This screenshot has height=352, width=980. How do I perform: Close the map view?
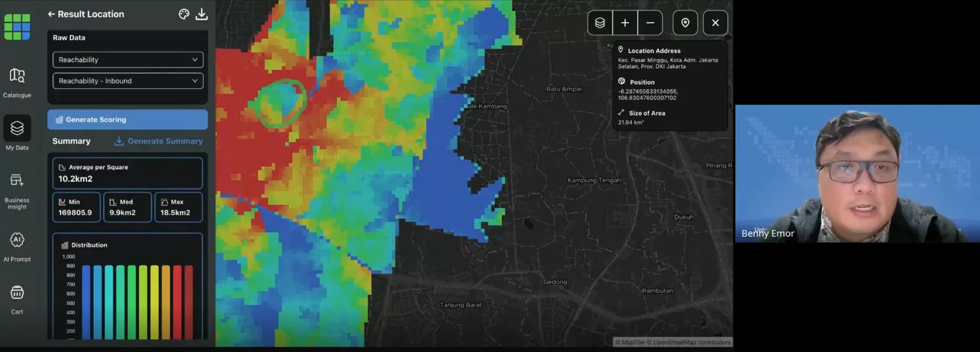[x=715, y=23]
